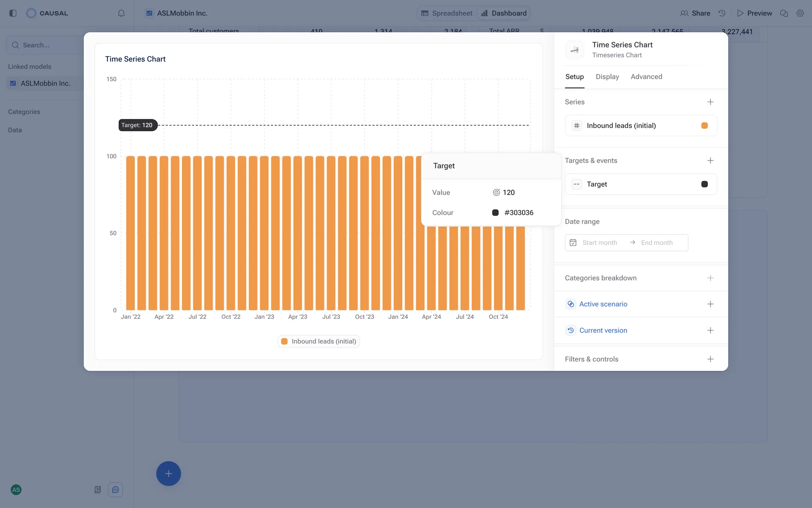Switch to the Display tab

pyautogui.click(x=607, y=77)
